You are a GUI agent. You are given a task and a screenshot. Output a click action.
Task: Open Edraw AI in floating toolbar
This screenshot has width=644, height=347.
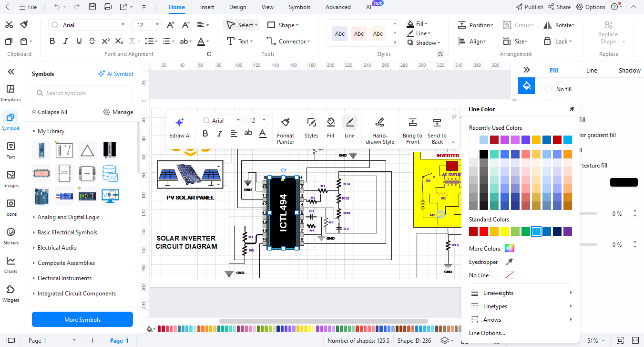[x=180, y=128]
